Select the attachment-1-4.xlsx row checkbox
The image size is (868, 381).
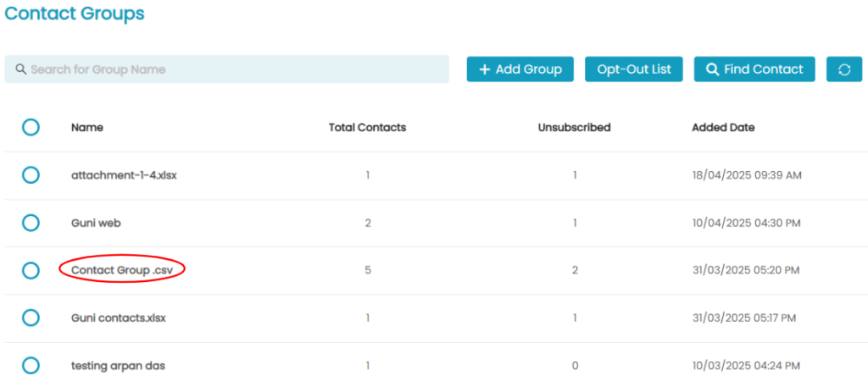coord(31,175)
